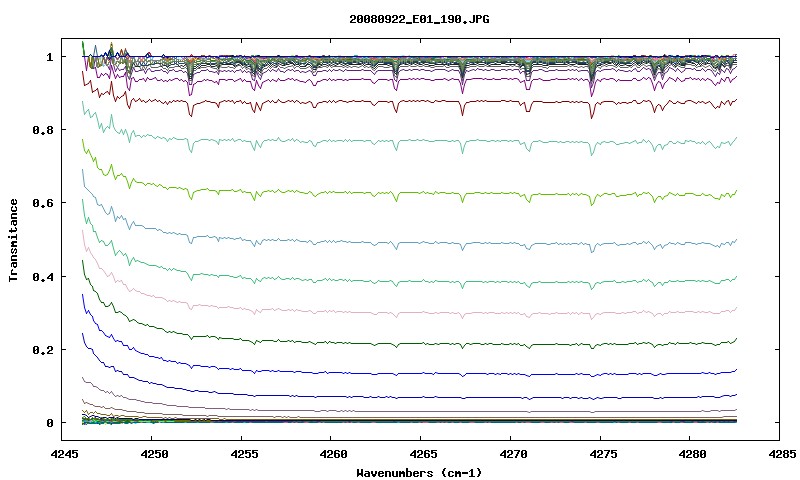
Task: Click the Wavenumbers (cm-1) x-axis label
Action: (419, 473)
